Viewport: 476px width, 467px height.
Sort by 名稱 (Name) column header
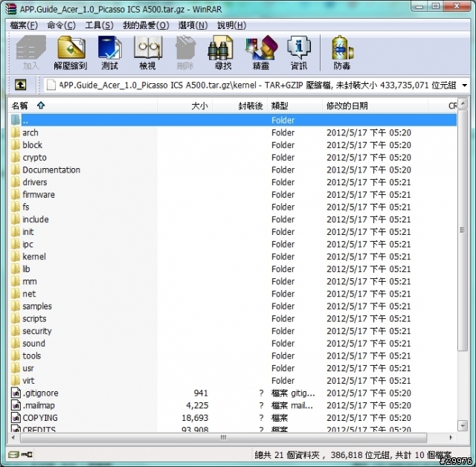coord(83,106)
